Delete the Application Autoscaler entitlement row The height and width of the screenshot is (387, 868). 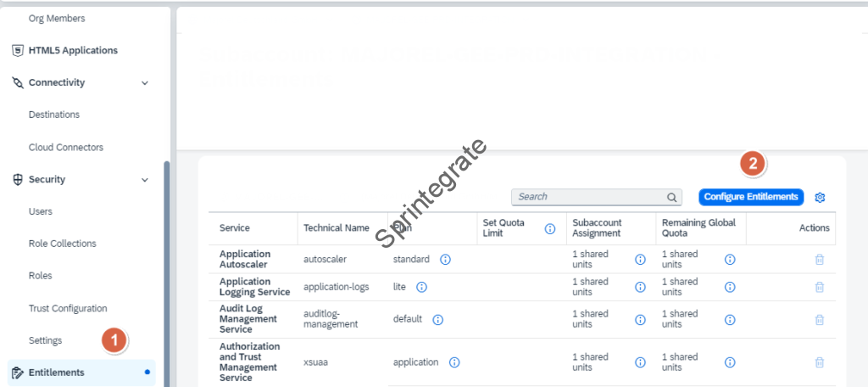819,260
